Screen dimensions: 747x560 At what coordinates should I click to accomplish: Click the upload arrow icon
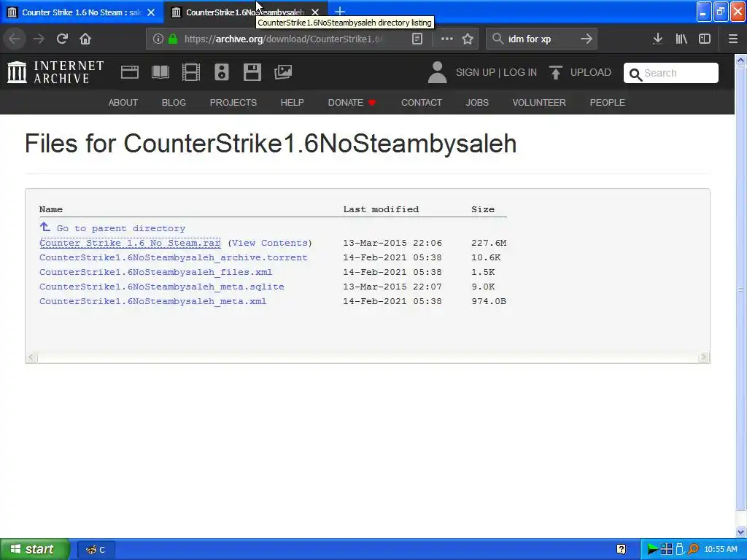click(555, 72)
